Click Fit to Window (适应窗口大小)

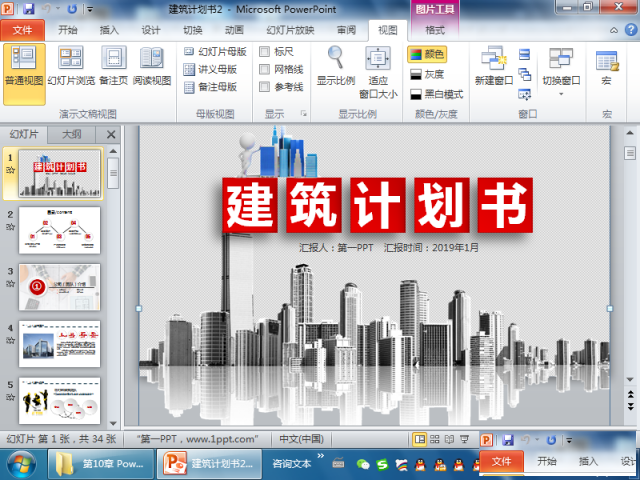tap(378, 73)
